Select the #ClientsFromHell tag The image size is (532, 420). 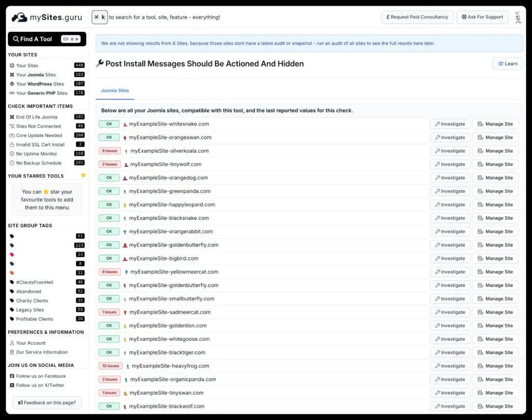(34, 282)
